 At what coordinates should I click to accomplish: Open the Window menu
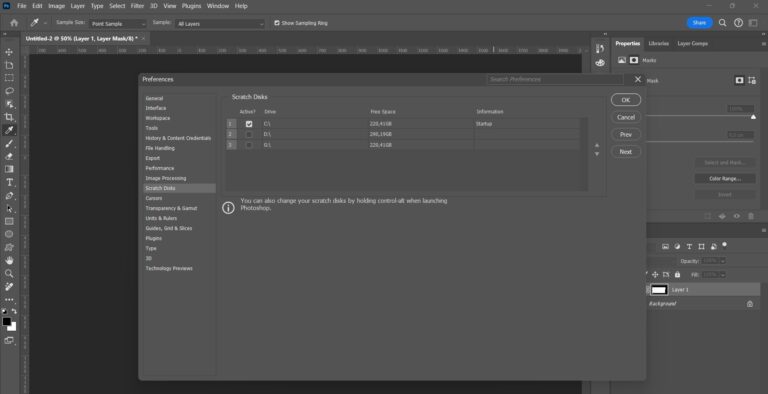(217, 6)
